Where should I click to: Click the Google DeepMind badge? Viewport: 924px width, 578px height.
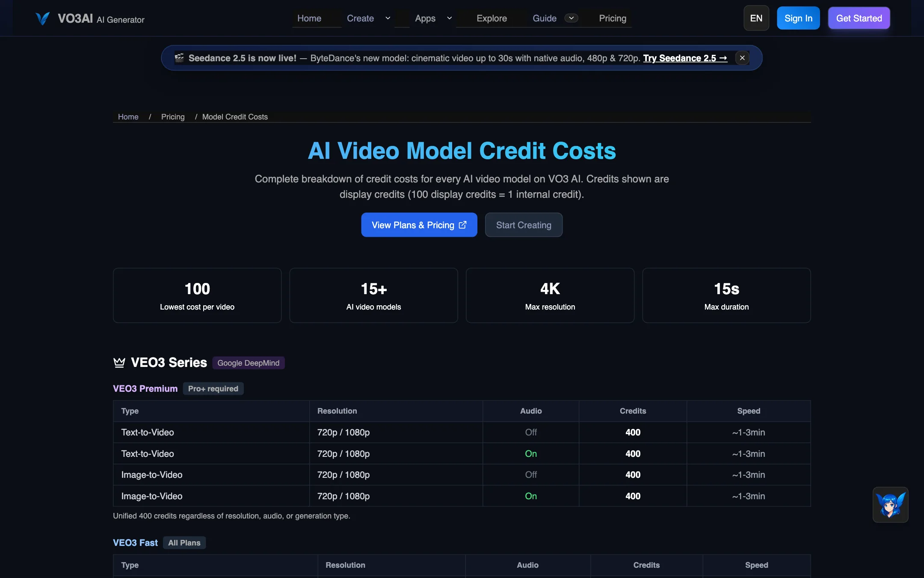(248, 363)
